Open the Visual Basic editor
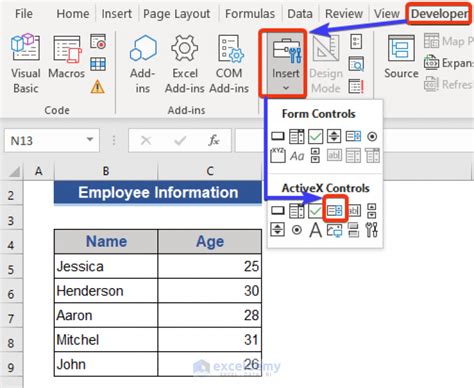Viewport: 474px width, 388px height. click(25, 64)
